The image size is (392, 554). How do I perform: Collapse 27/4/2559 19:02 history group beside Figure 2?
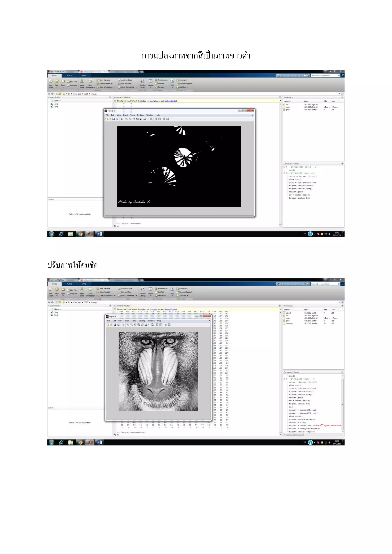(x=284, y=173)
